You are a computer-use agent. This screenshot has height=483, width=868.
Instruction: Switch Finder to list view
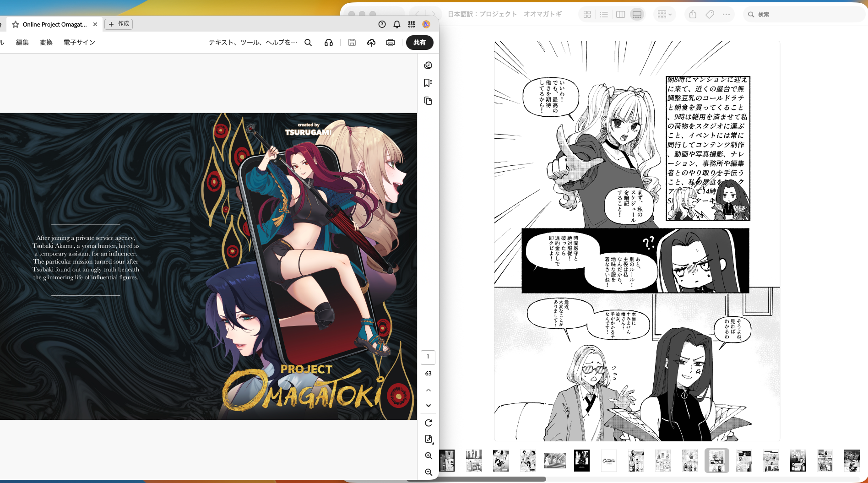(604, 15)
